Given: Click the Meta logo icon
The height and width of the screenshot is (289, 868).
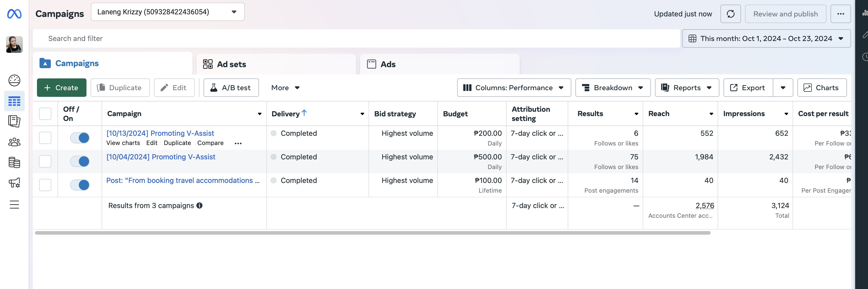Looking at the screenshot, I should click(14, 14).
